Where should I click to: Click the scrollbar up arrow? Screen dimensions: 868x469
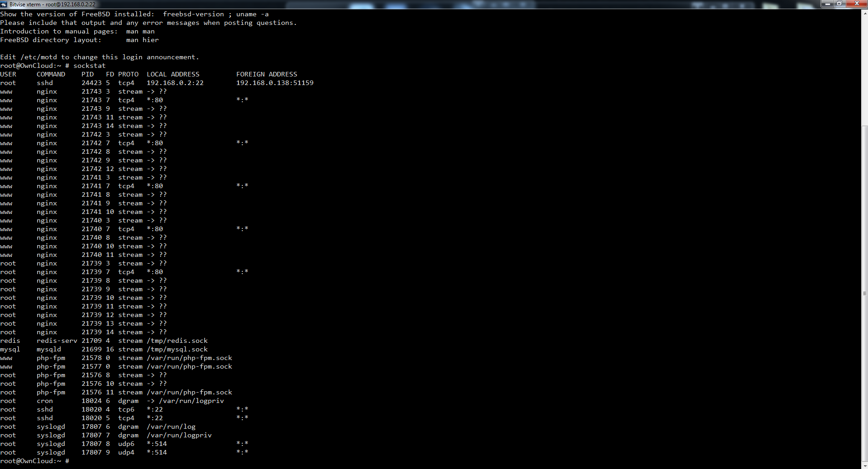click(x=864, y=13)
